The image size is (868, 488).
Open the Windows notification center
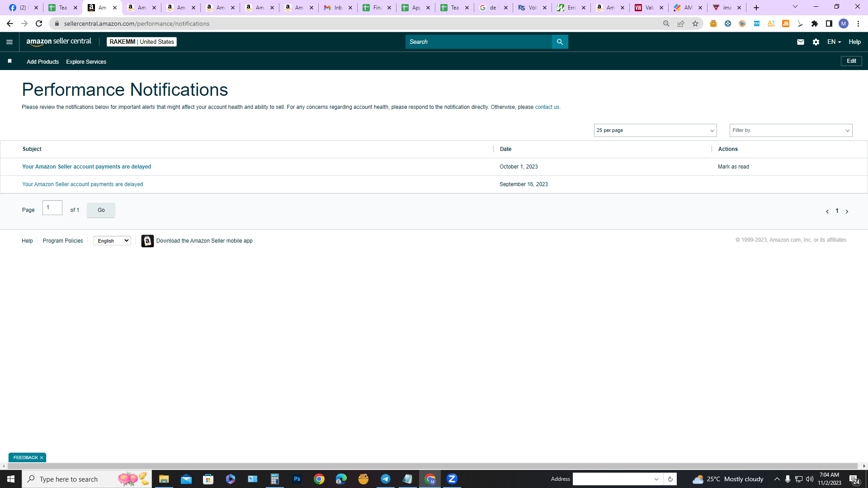[854, 479]
